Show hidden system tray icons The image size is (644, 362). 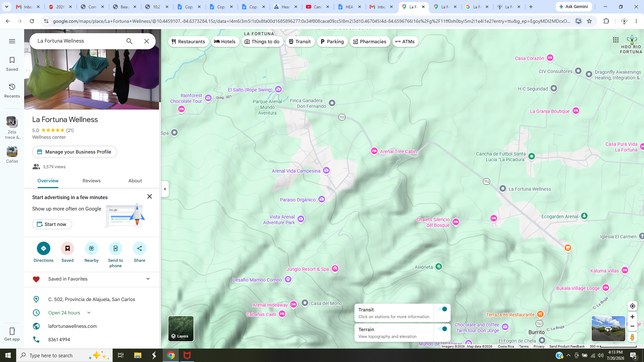point(568,355)
